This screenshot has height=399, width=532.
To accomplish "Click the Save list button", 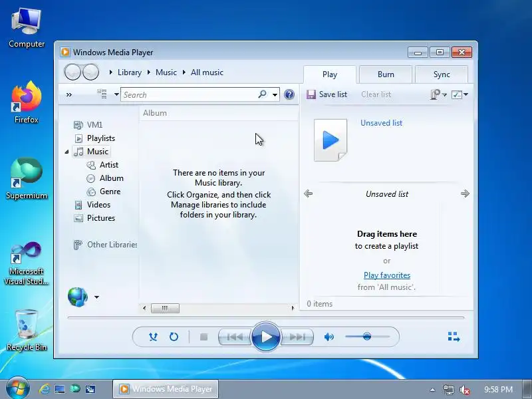I will pyautogui.click(x=327, y=94).
